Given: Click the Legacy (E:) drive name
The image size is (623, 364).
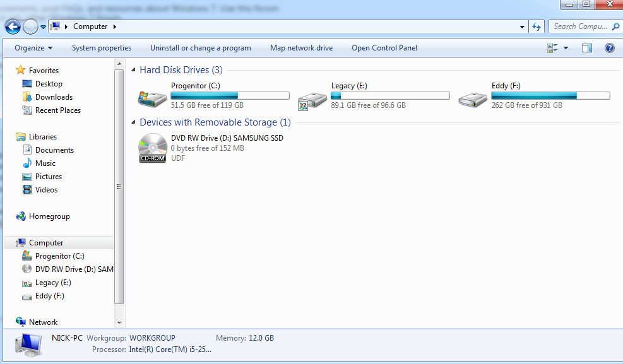Looking at the screenshot, I should pos(349,86).
